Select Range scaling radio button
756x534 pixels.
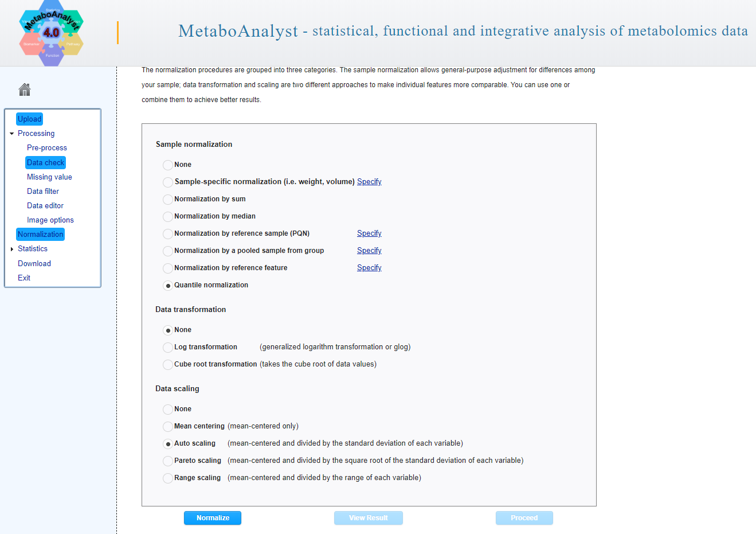168,478
